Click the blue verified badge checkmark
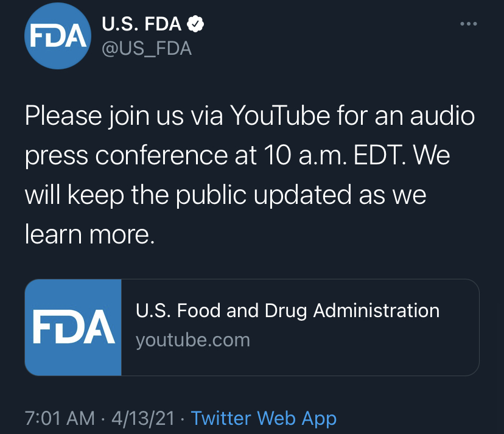Viewport: 504px width, 434px height. tap(195, 24)
